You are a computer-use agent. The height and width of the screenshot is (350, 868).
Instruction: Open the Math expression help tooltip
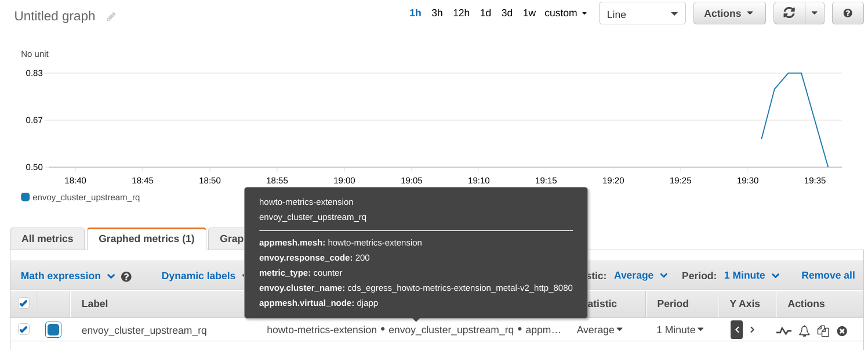(x=126, y=276)
